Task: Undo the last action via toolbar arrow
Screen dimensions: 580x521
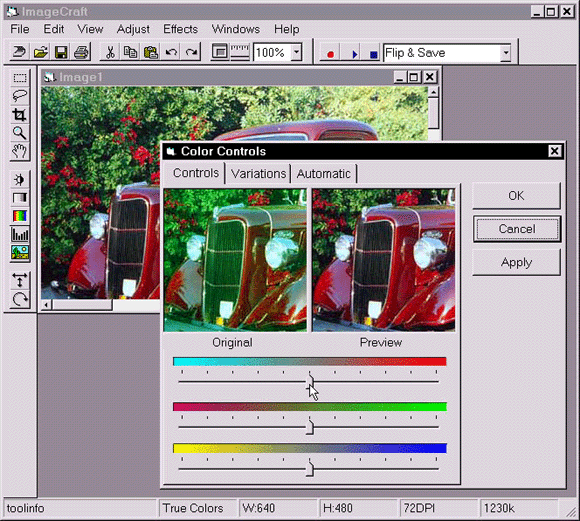Action: (x=171, y=52)
